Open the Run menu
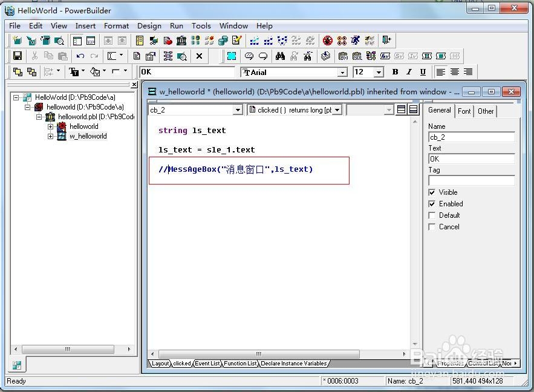The image size is (534, 392). [177, 26]
